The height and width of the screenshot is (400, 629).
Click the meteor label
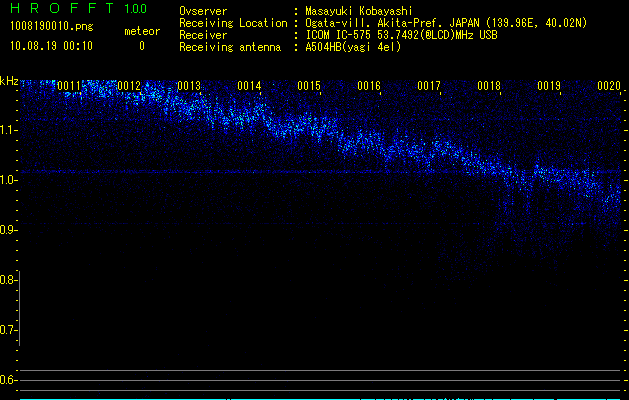(142, 31)
